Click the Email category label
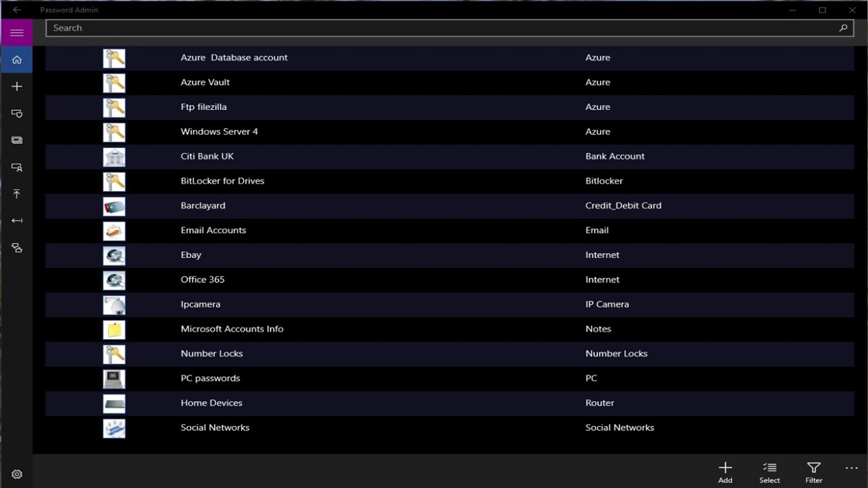 coord(597,230)
